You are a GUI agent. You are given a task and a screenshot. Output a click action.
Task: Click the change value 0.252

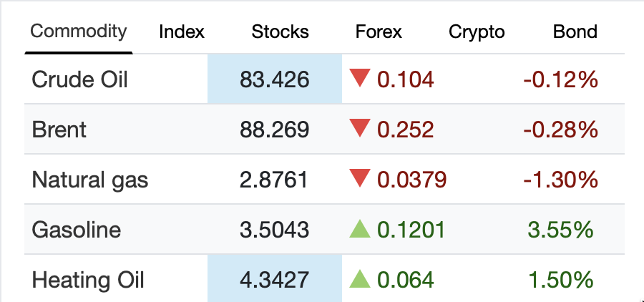pyautogui.click(x=406, y=130)
